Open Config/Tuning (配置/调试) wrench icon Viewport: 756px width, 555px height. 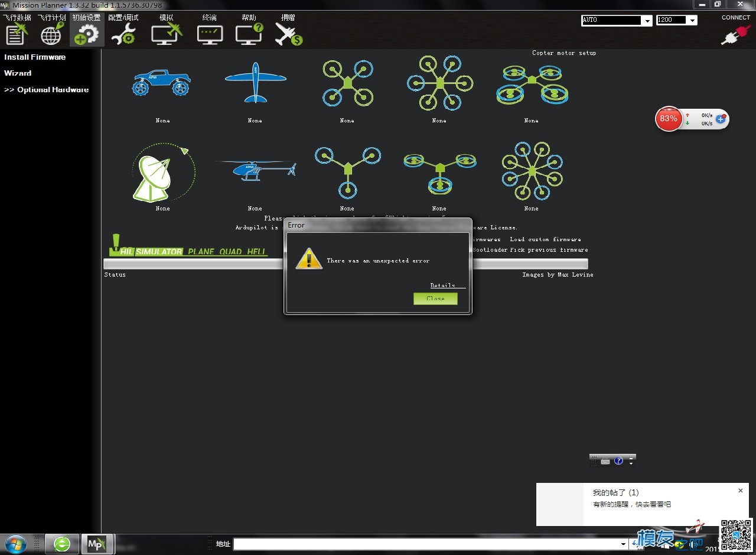pos(123,34)
